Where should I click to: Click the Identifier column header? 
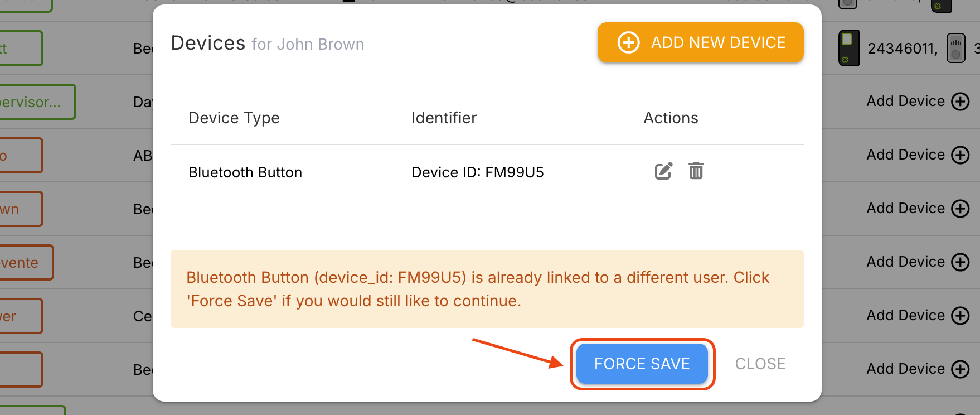tap(444, 118)
